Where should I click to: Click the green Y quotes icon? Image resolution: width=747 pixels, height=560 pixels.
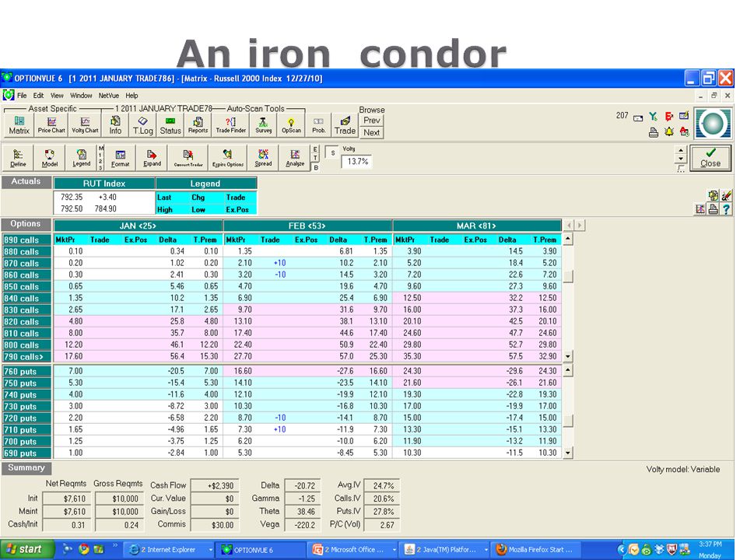point(653,116)
